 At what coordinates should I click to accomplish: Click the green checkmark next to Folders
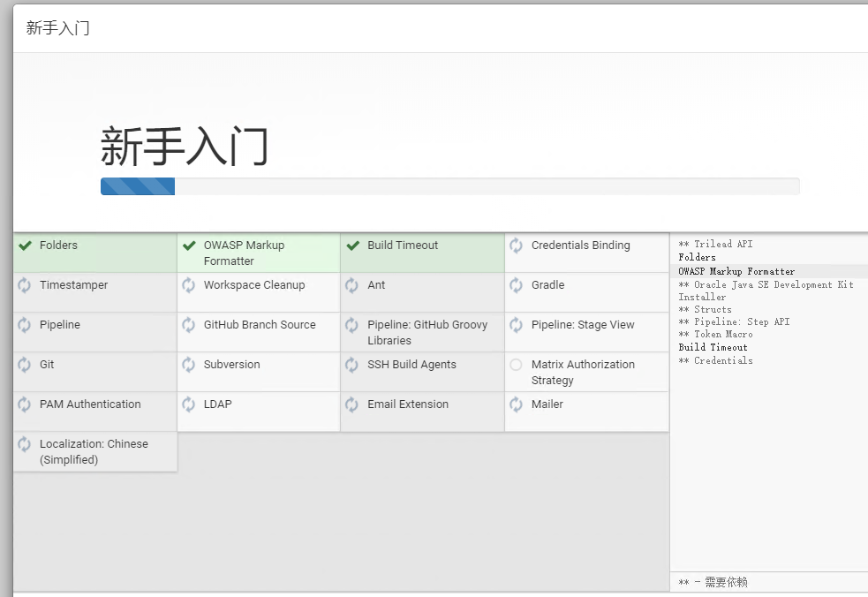[25, 246]
